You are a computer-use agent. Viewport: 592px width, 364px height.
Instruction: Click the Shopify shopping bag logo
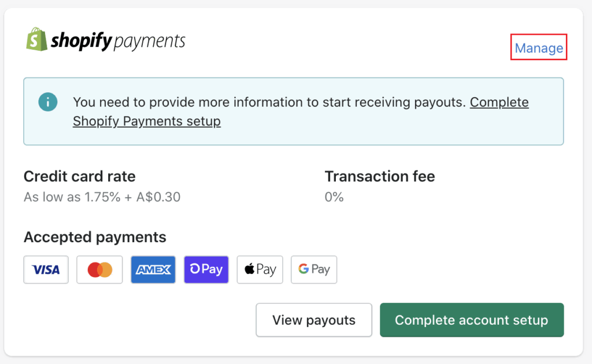point(36,39)
